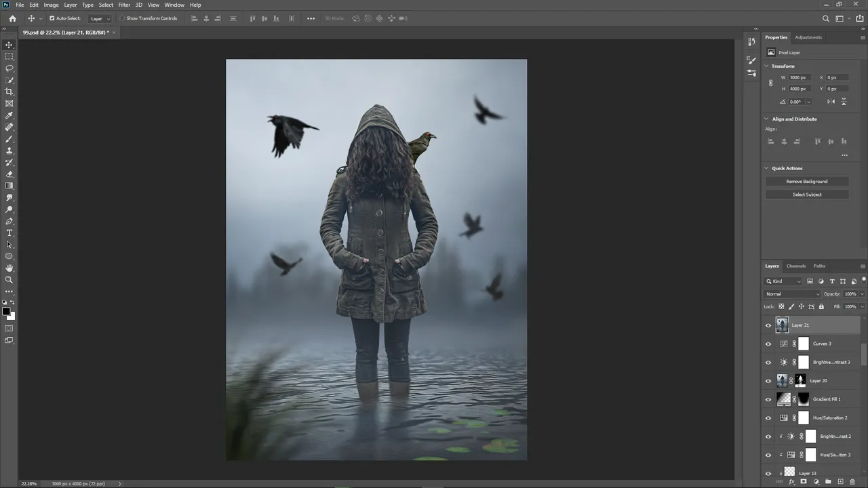The image size is (868, 488).
Task: Select the Hand tool
Action: click(9, 268)
